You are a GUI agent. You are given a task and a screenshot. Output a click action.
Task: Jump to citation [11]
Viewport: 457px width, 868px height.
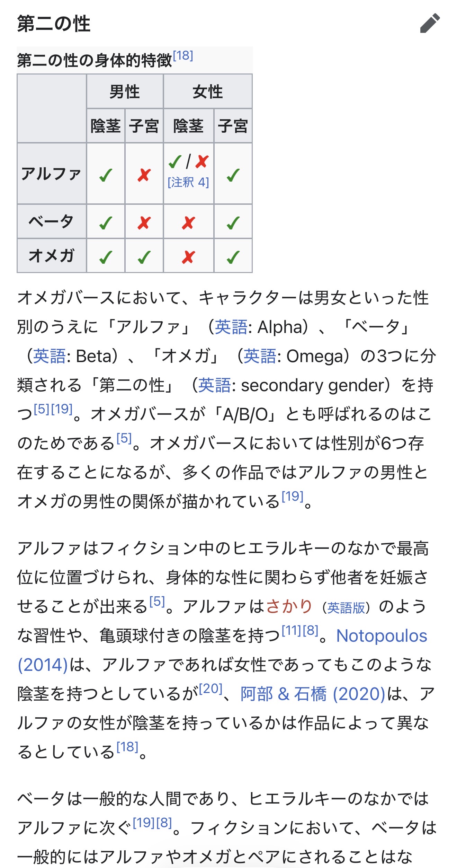tap(292, 630)
